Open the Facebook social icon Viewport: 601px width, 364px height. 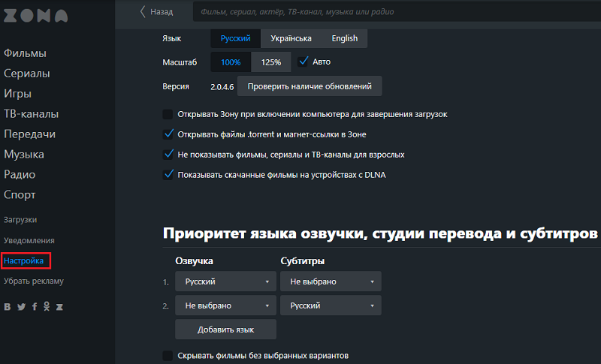coord(35,307)
